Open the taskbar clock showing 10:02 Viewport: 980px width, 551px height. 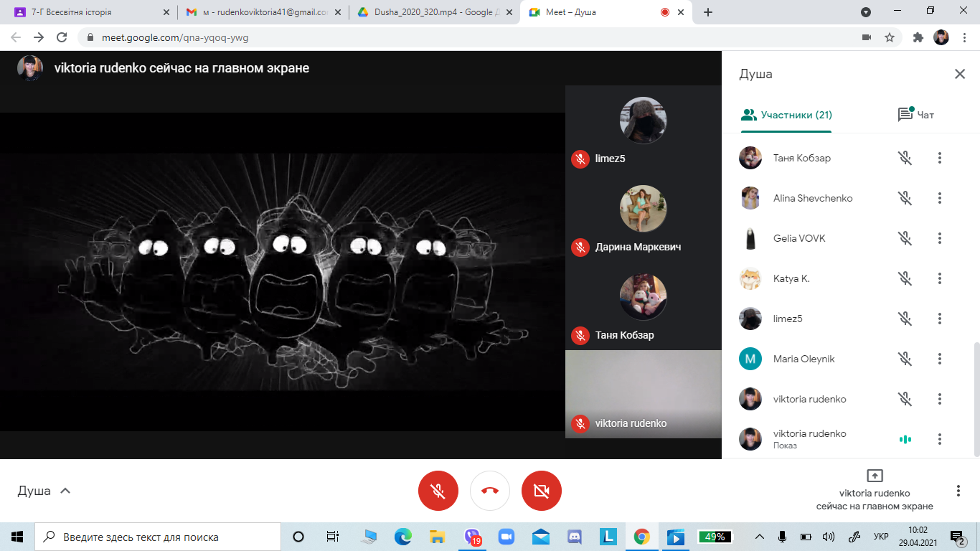[x=918, y=537]
